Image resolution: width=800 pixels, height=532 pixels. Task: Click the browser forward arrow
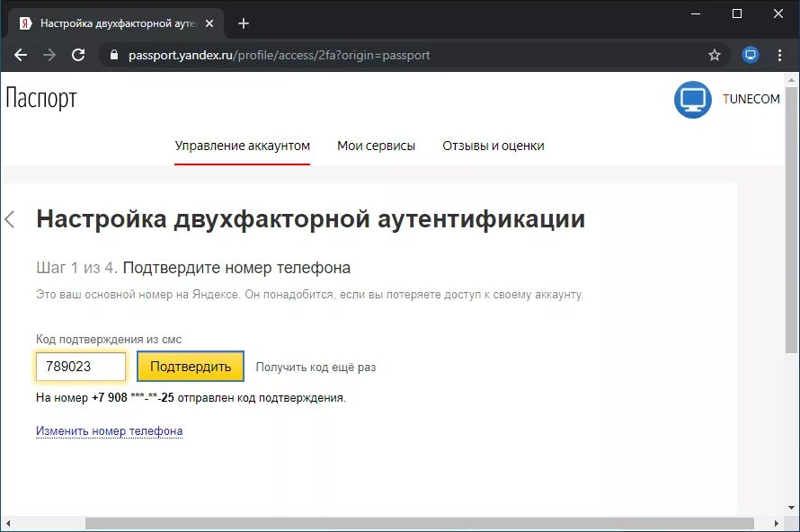click(x=49, y=55)
